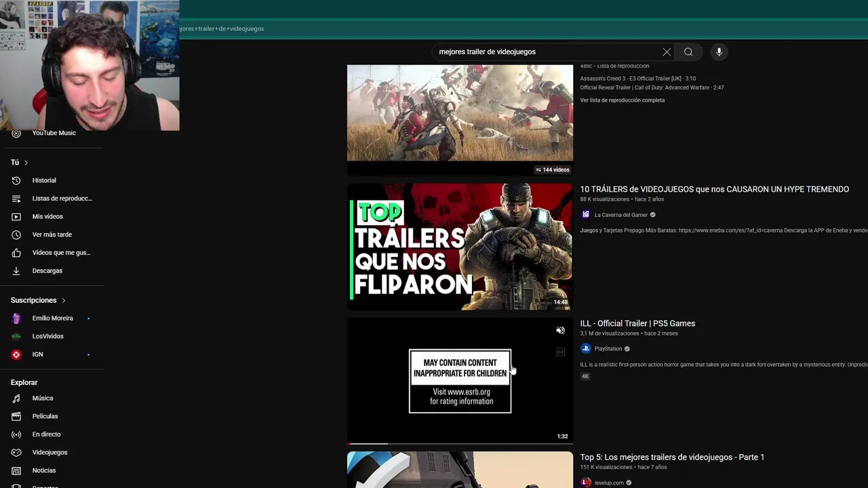This screenshot has height=488, width=868.
Task: Open 'Top 5: Los mejores trailers' video title
Action: pyautogui.click(x=672, y=457)
